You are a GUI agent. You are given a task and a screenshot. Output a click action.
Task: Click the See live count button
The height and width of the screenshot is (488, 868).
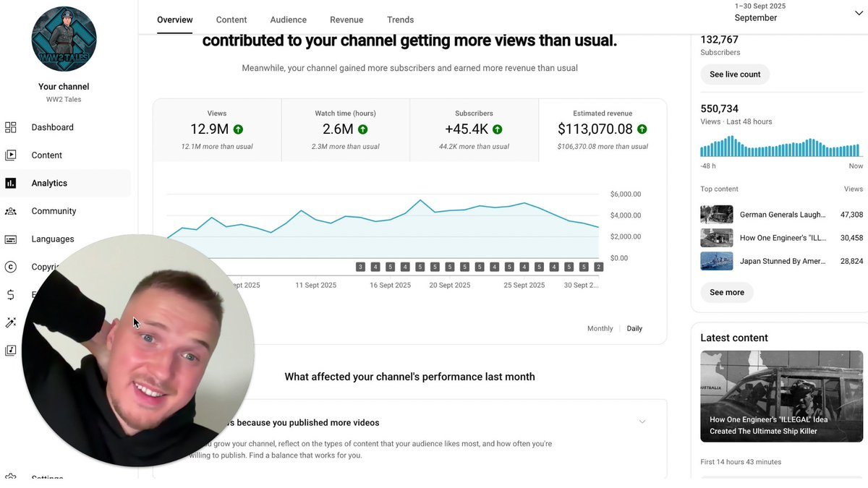(735, 74)
